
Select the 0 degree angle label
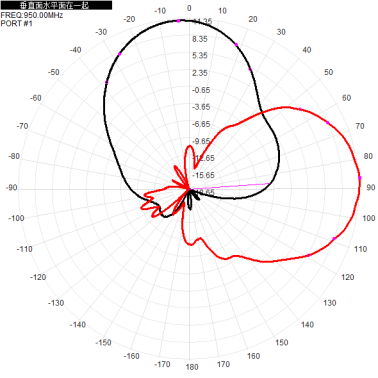tap(189, 8)
